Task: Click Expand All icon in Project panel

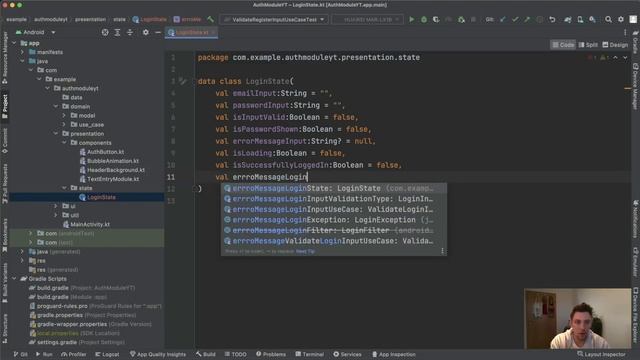Action: 117,32
